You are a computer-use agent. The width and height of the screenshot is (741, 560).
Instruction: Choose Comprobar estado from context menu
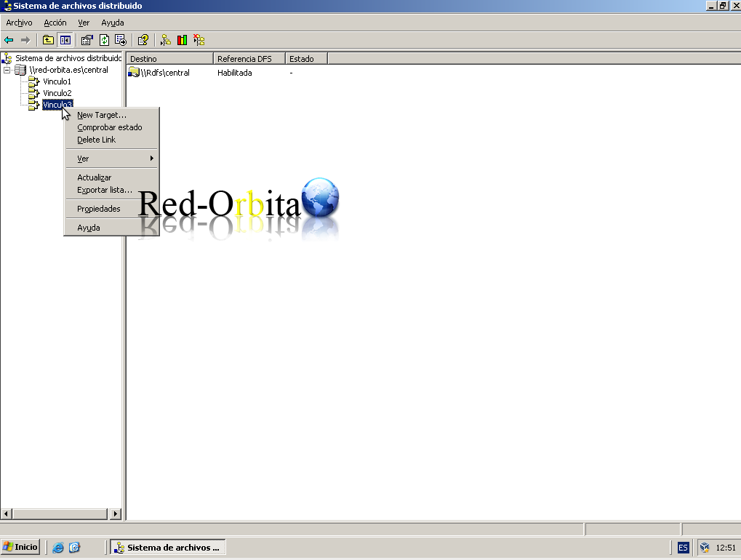tap(111, 127)
